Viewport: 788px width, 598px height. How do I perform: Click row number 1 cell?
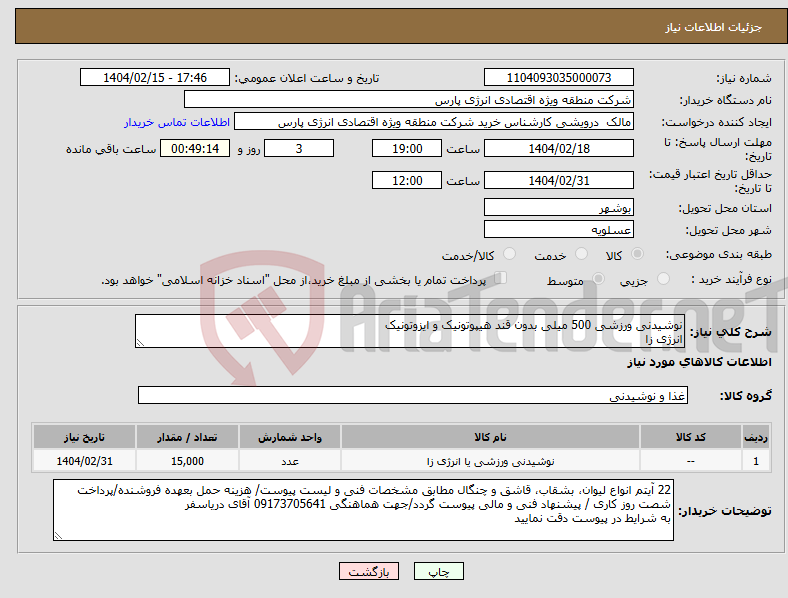756,461
